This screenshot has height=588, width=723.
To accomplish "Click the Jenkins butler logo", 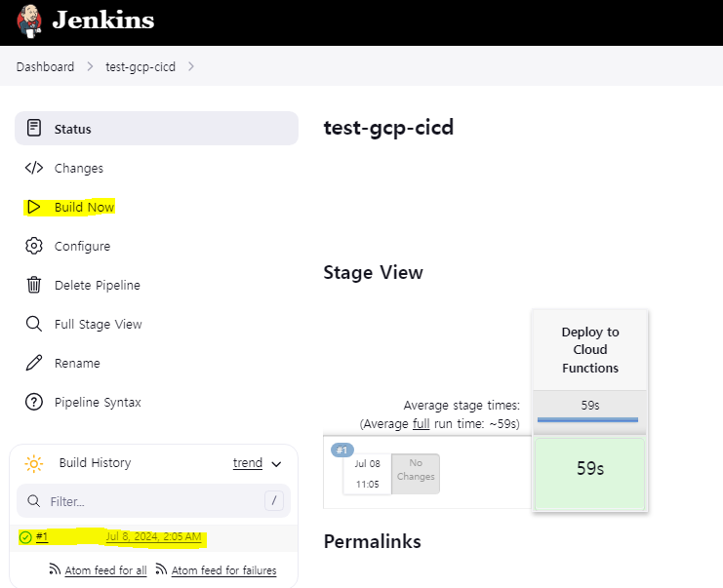I will tap(29, 21).
